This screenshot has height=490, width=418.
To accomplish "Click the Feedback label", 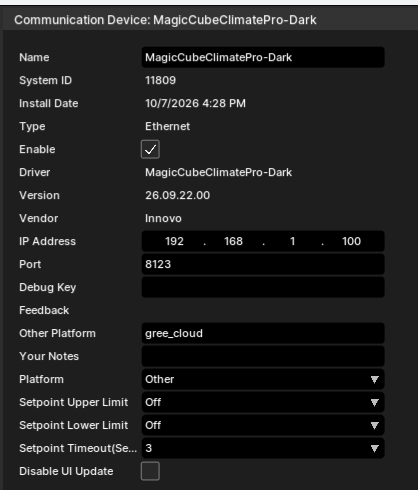I will [44, 310].
